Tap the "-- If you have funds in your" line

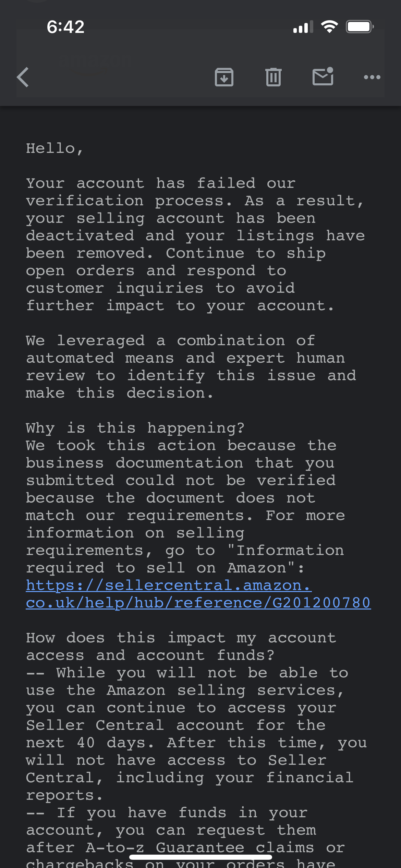[x=167, y=813]
